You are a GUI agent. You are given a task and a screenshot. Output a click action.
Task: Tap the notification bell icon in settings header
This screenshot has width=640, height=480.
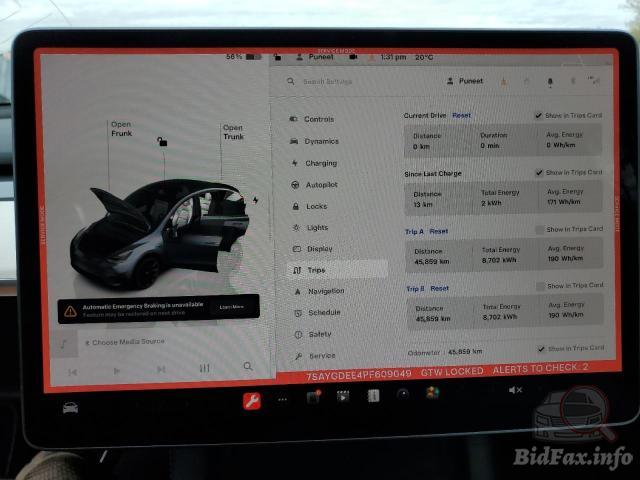[x=549, y=82]
